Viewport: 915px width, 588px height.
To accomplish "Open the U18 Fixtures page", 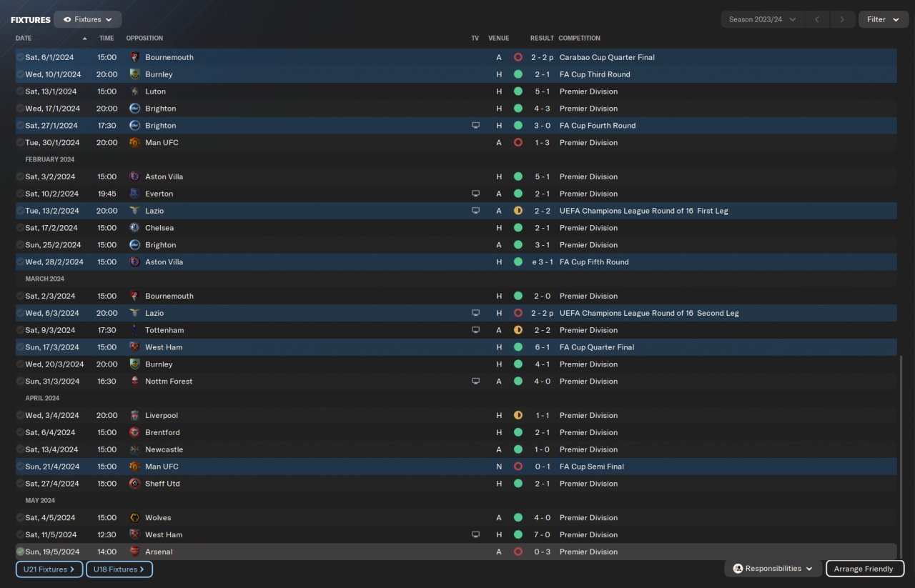I will (119, 569).
